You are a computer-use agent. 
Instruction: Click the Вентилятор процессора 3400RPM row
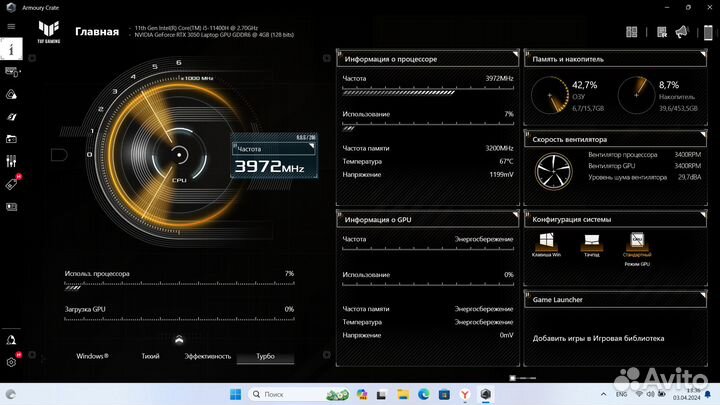point(644,155)
